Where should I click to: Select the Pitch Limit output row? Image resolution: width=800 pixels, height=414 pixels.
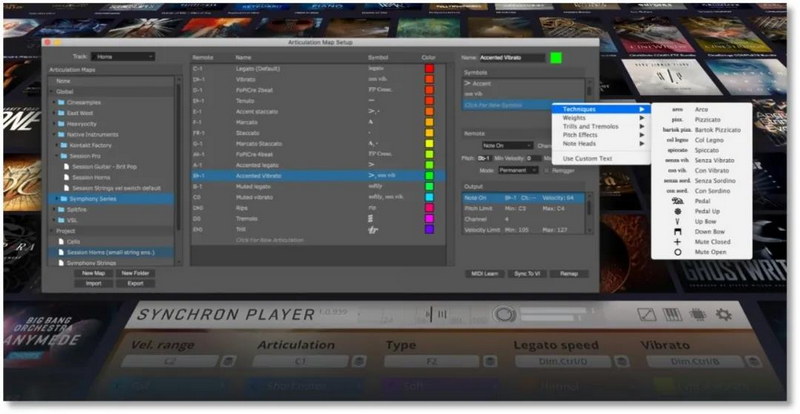pyautogui.click(x=523, y=209)
